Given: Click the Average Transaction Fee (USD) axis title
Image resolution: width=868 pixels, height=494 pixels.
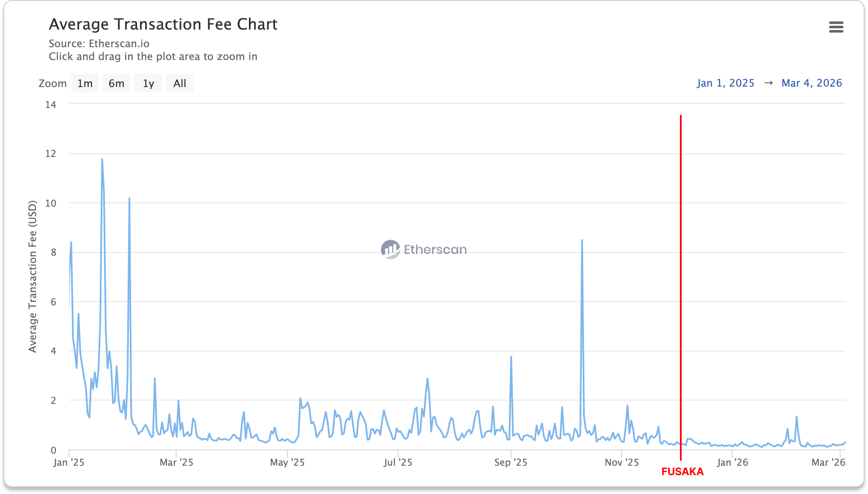Looking at the screenshot, I should coord(33,276).
